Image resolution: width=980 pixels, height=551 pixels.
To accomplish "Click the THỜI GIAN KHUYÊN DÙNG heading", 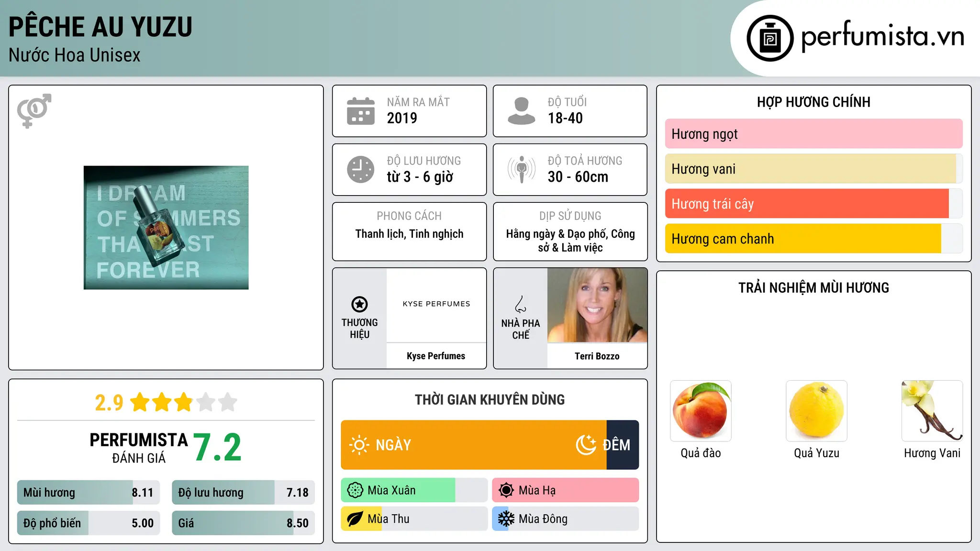I will click(490, 399).
